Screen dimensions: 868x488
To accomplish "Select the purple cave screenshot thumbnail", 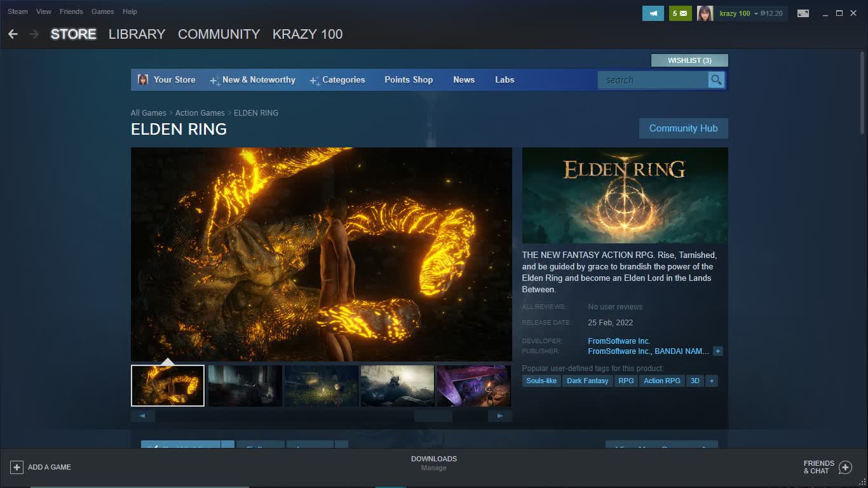I will click(x=473, y=386).
